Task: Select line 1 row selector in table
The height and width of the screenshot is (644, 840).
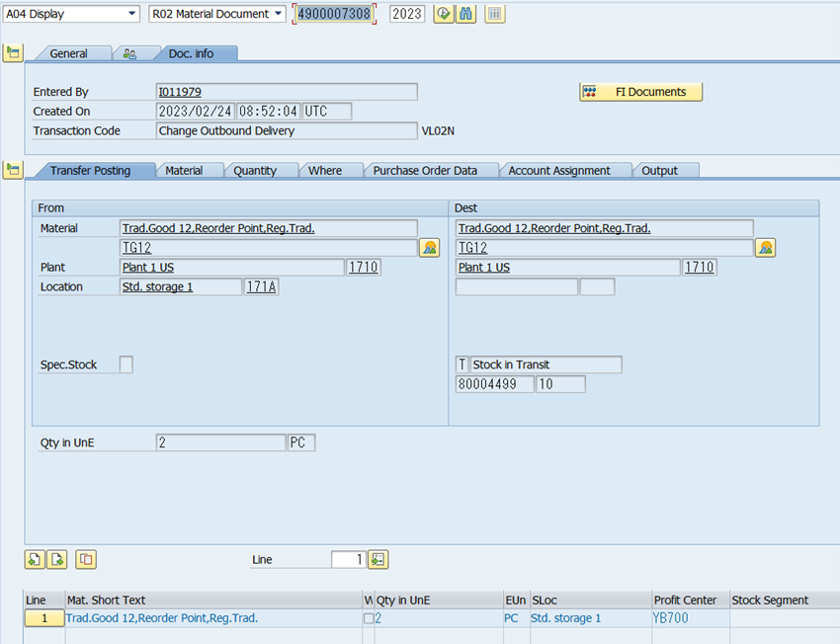Action: [x=44, y=619]
